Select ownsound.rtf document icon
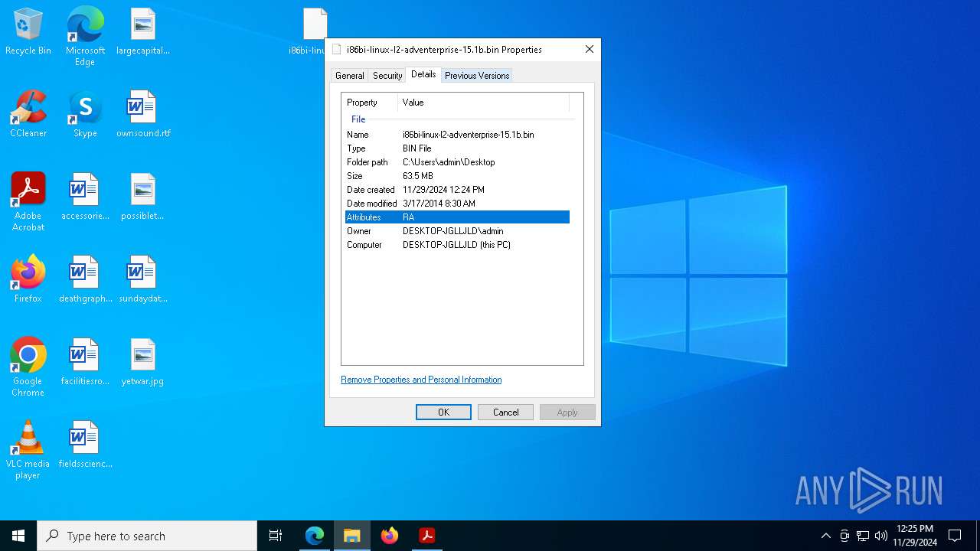Image resolution: width=980 pixels, height=551 pixels. coord(143,115)
